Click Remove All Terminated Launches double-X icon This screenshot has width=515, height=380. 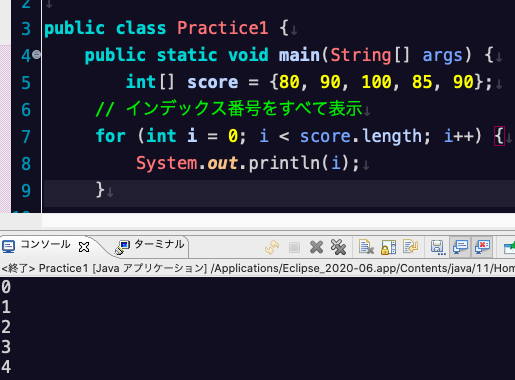tap(338, 247)
